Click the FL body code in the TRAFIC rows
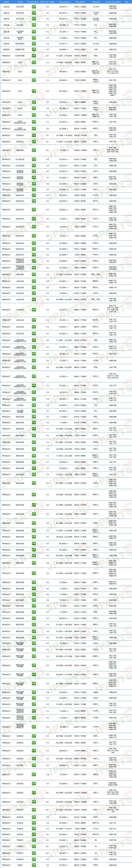132x868 pixels. tap(96, 846)
